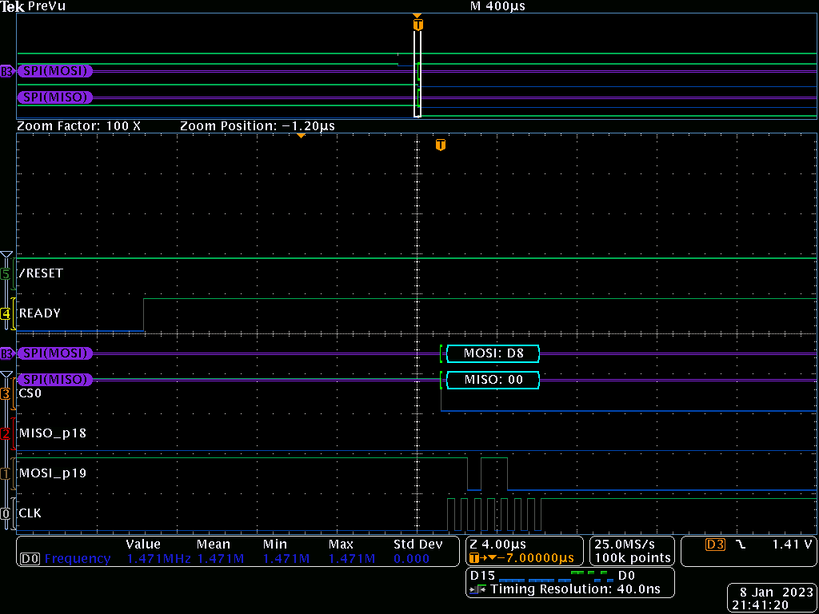Select the MISO: 00 decoded packet
The image size is (819, 614).
493,380
